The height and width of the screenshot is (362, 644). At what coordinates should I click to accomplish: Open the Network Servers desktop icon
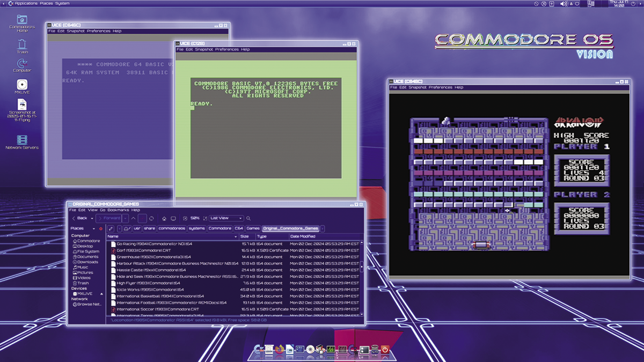click(x=22, y=142)
